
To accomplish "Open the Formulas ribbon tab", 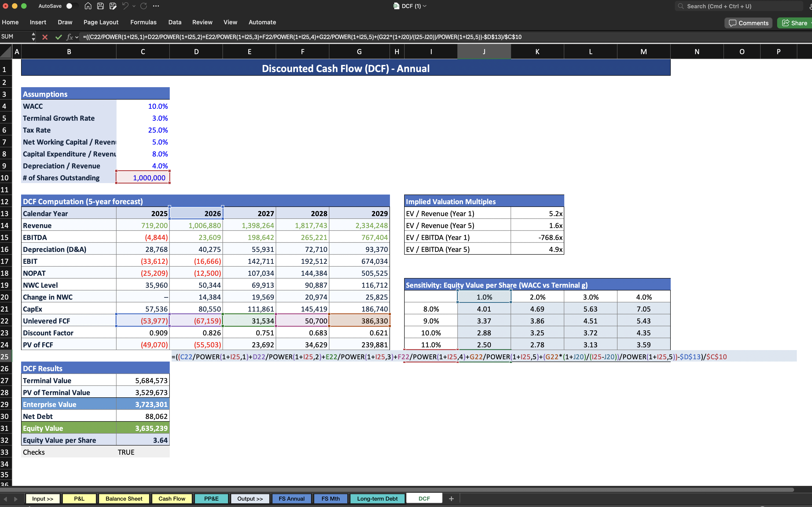I will click(143, 22).
